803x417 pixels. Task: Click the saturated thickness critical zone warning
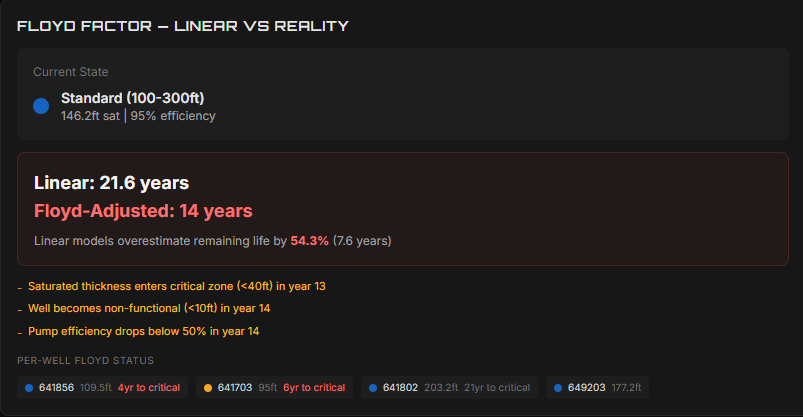(177, 286)
